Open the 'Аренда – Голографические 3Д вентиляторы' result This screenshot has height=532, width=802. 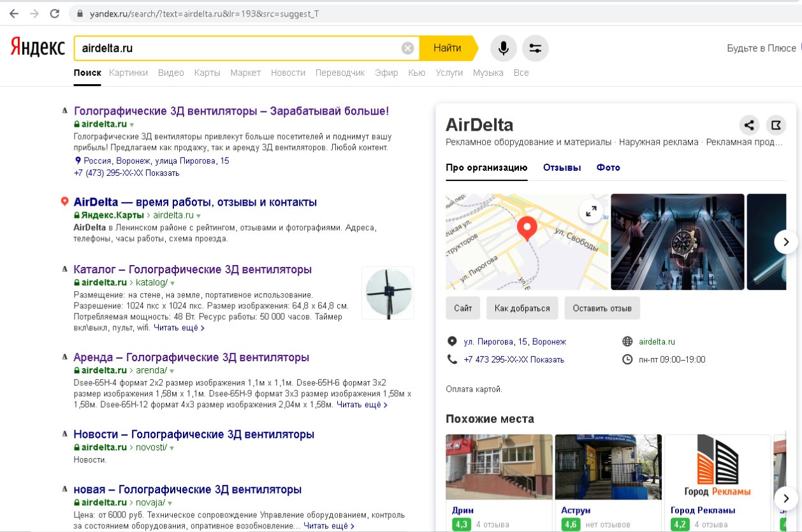[x=191, y=357]
